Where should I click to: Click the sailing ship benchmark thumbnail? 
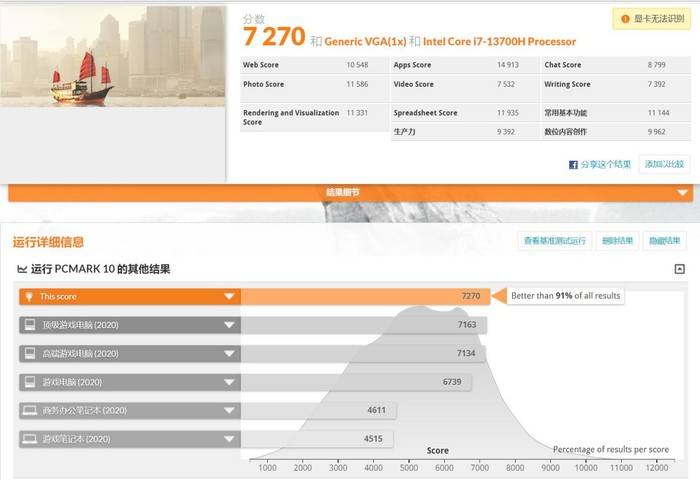click(112, 56)
